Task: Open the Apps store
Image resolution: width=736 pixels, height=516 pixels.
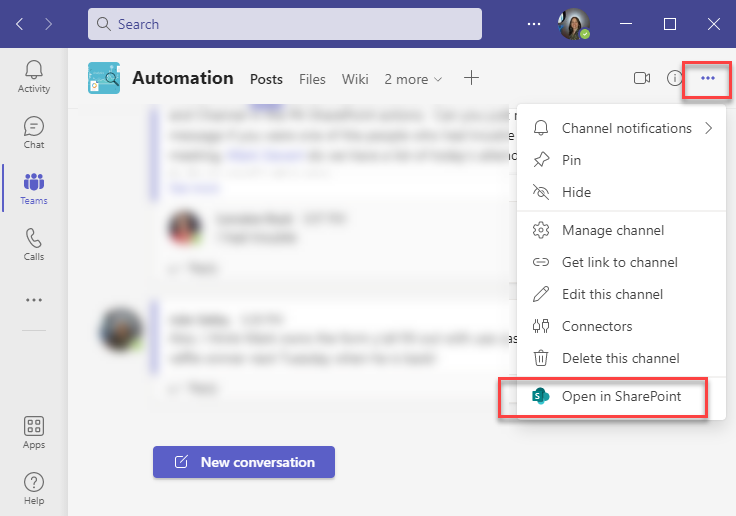Action: 34,432
